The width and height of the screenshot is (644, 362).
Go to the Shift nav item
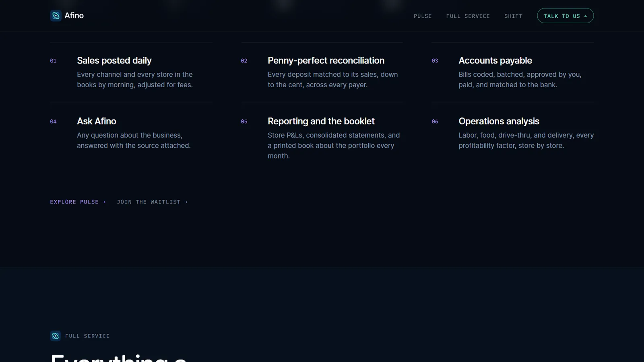pyautogui.click(x=513, y=16)
